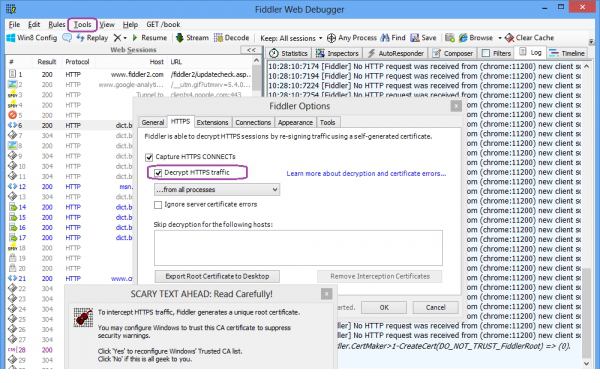Image resolution: width=600 pixels, height=383 pixels.
Task: Close the SCARY TEXT AHEAD dialog
Action: (326, 294)
